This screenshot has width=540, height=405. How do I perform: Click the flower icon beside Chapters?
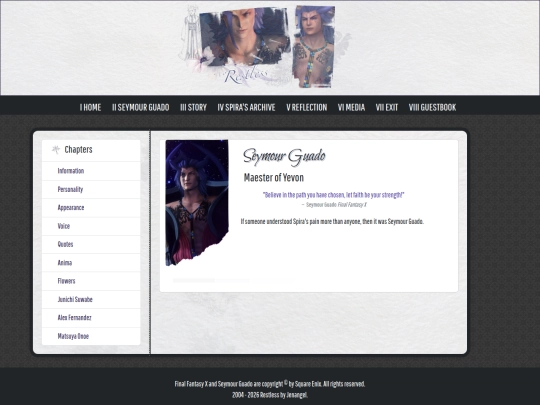pos(56,149)
